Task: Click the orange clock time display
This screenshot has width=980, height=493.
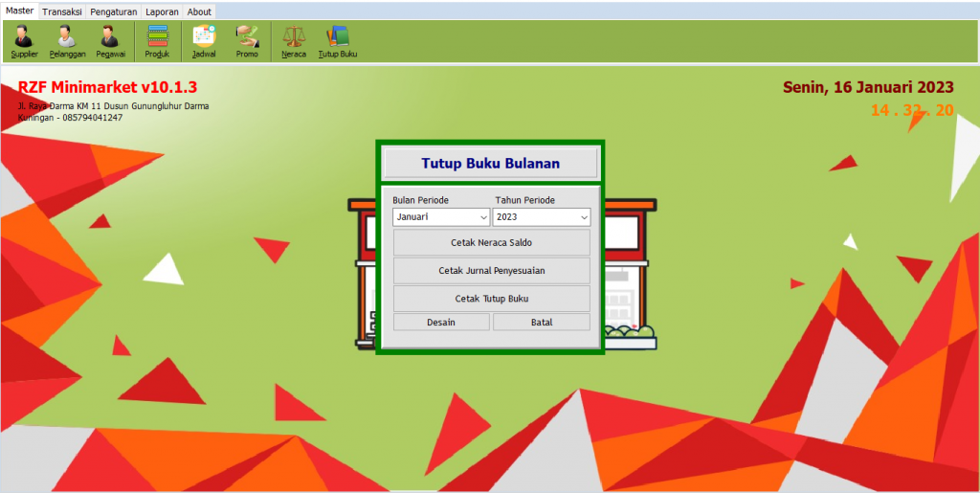Action: pyautogui.click(x=912, y=111)
